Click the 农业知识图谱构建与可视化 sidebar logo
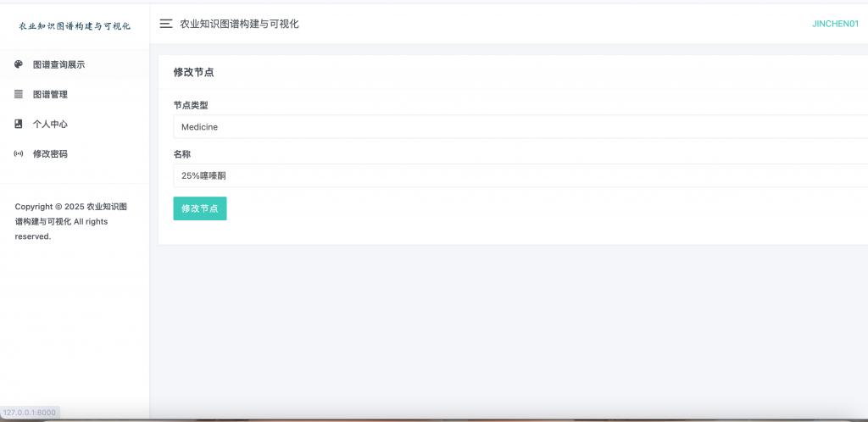This screenshot has height=422, width=868. [x=75, y=26]
